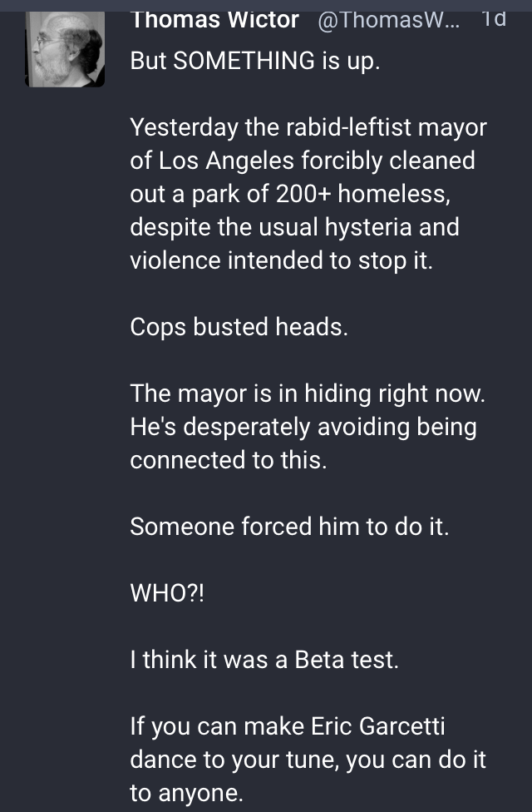Open the @ThomasW... handle link

point(388,22)
